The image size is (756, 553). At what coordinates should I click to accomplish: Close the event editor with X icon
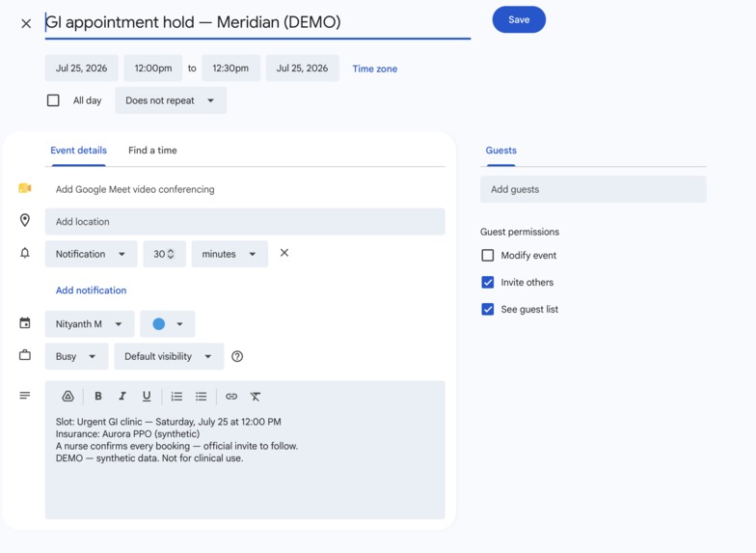click(x=26, y=23)
